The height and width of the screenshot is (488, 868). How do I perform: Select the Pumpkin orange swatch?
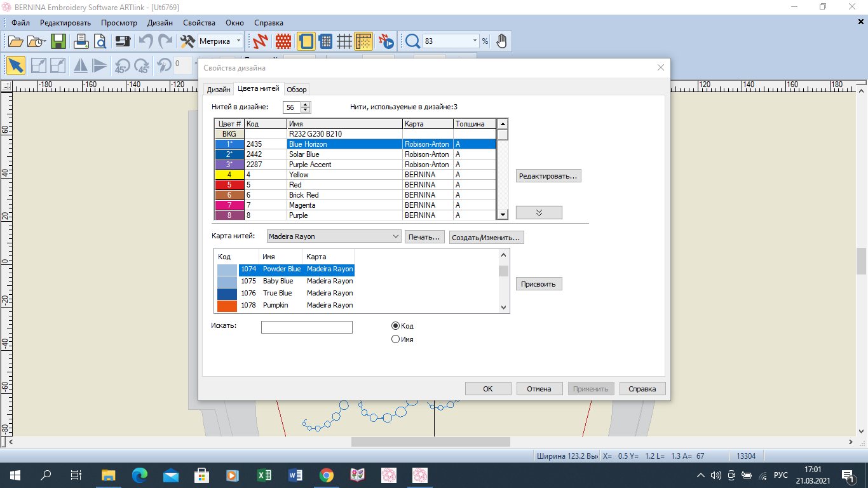227,306
